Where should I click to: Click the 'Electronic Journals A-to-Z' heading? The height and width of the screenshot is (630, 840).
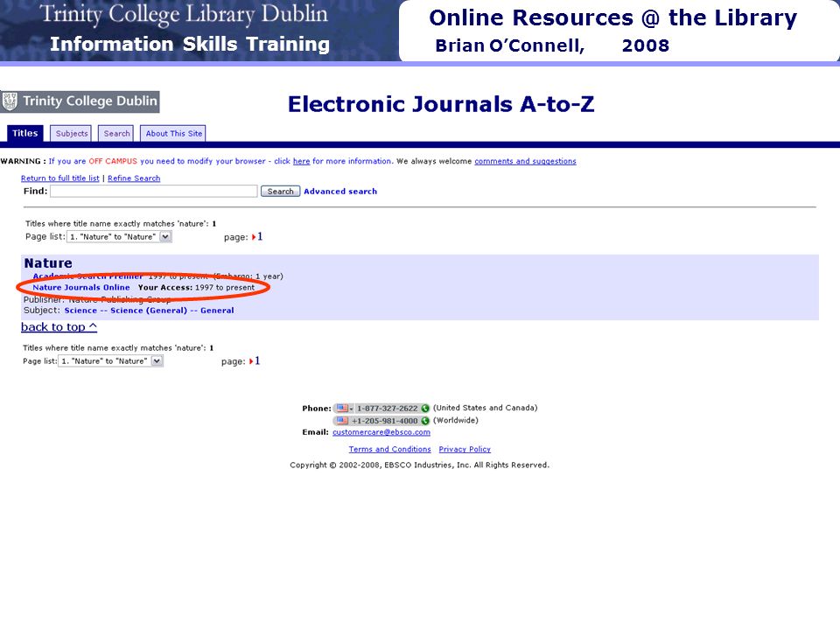pos(441,104)
